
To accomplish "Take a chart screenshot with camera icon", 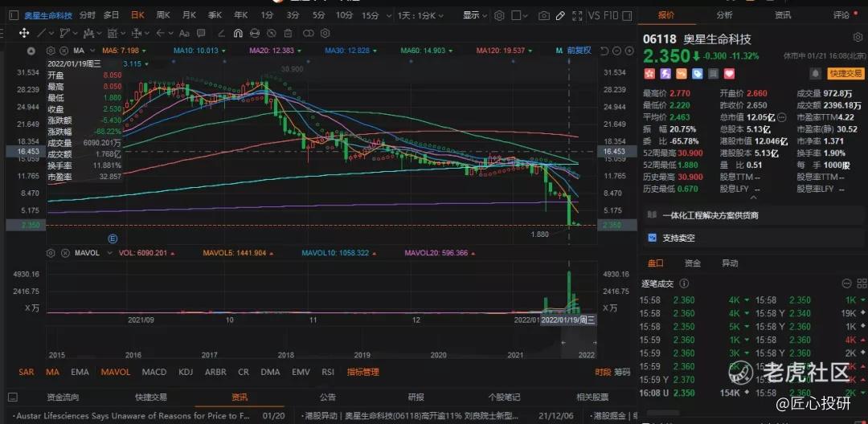I will (x=544, y=15).
